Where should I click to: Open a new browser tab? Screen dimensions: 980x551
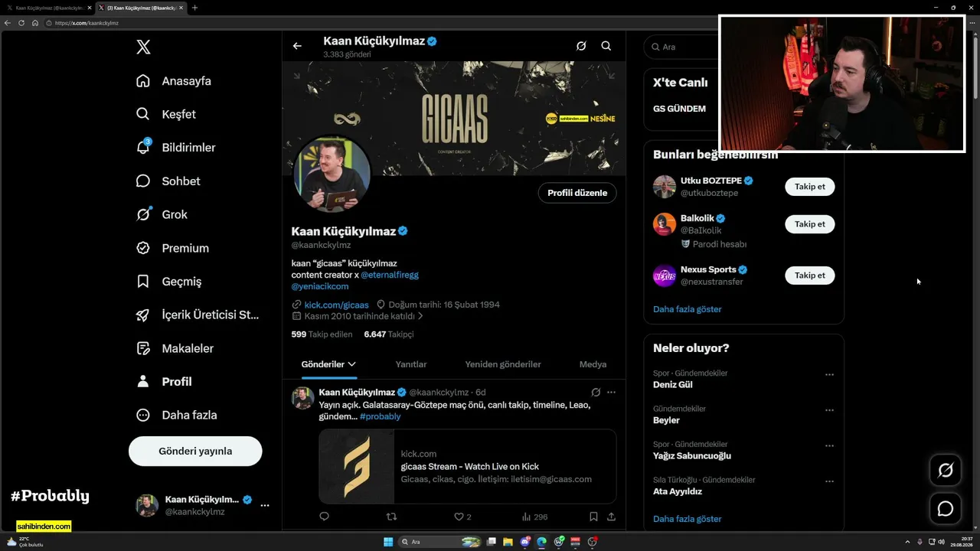pyautogui.click(x=194, y=8)
